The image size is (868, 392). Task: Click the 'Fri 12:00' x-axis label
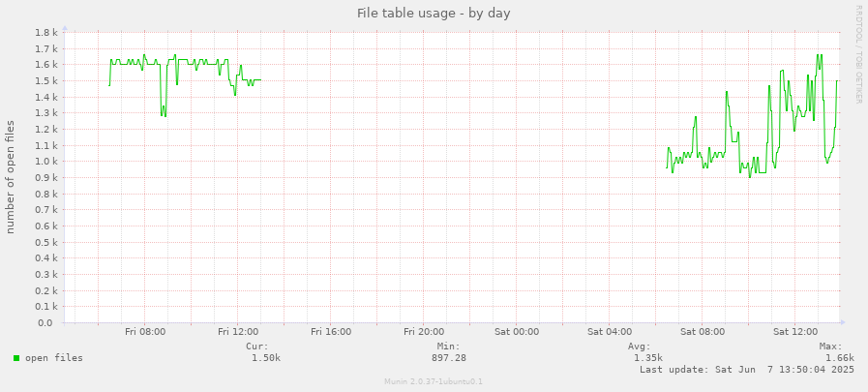click(238, 332)
